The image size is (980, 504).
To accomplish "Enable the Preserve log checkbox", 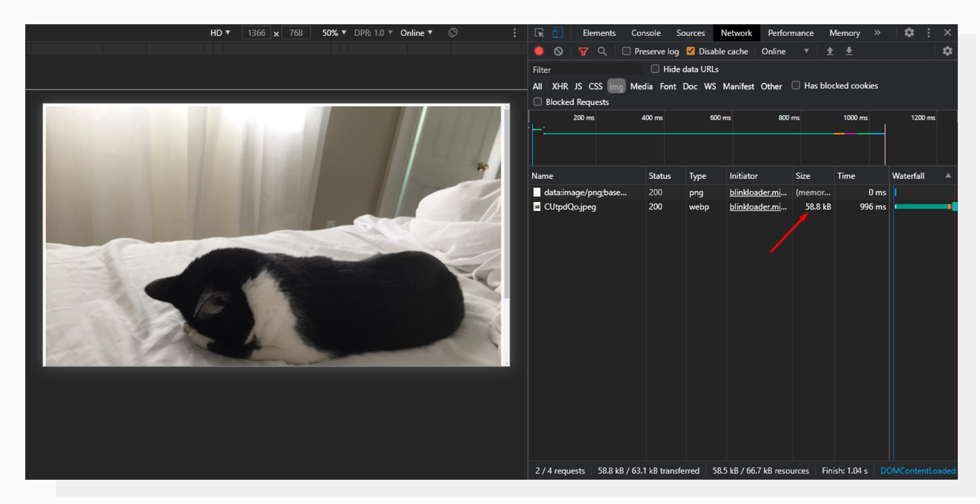I will pyautogui.click(x=626, y=51).
